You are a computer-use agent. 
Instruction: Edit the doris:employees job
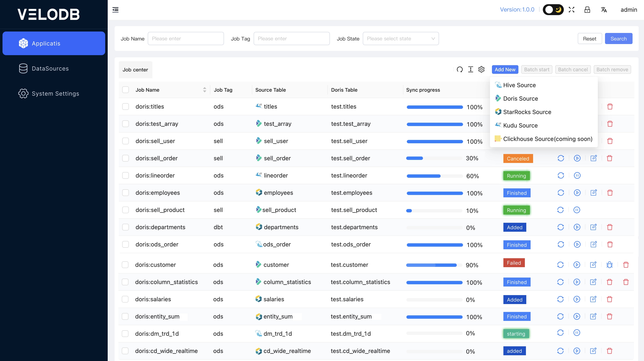594,193
